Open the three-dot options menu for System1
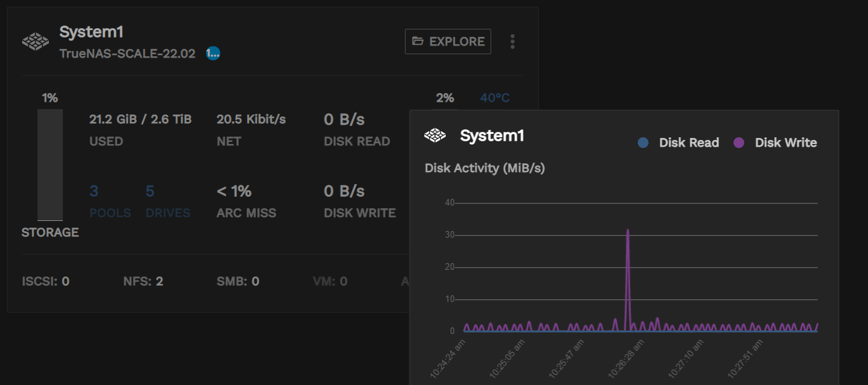This screenshot has width=868, height=385. [x=513, y=42]
